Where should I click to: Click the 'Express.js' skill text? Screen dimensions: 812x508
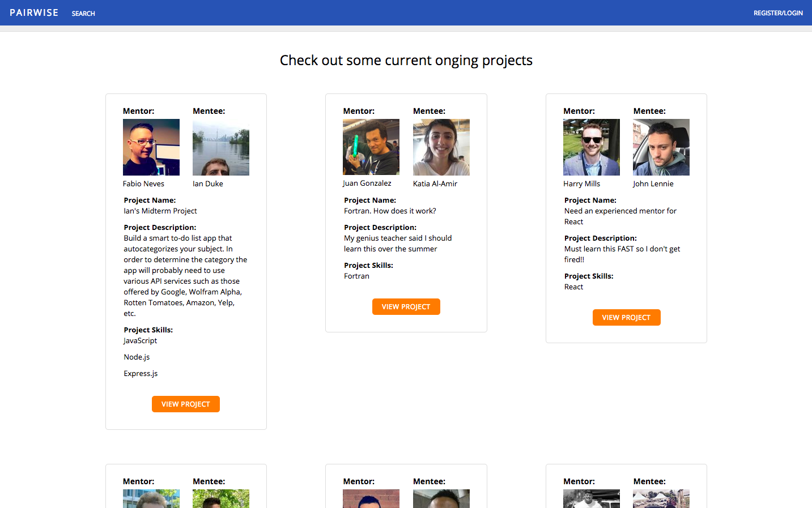click(141, 373)
